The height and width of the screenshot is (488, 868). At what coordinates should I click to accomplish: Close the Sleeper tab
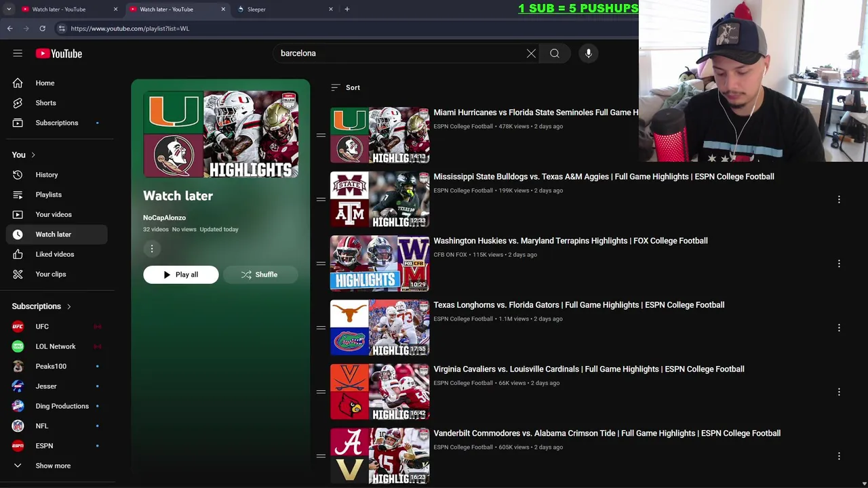[x=331, y=9]
